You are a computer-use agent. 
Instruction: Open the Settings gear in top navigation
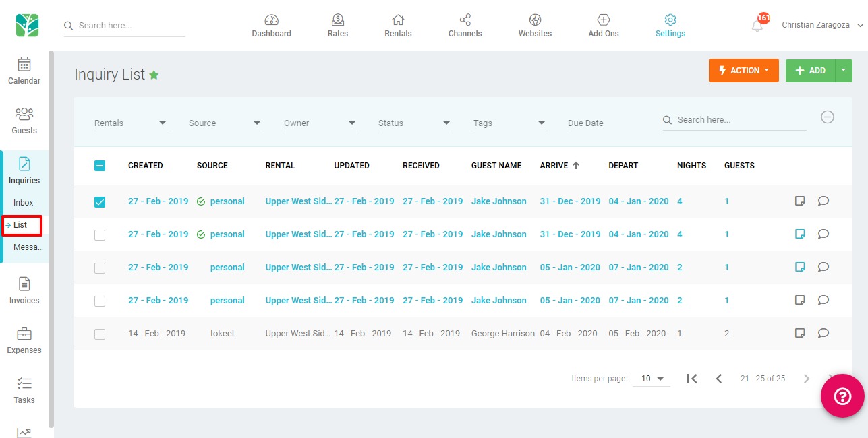[670, 26]
